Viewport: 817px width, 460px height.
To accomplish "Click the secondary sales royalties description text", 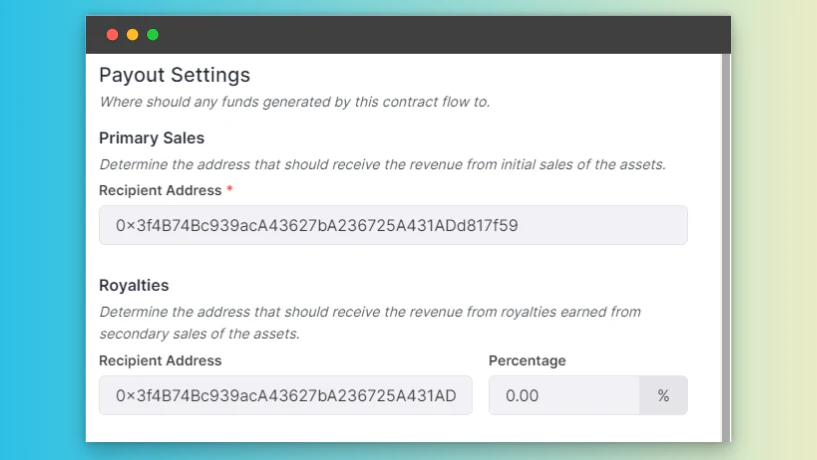I will (370, 322).
